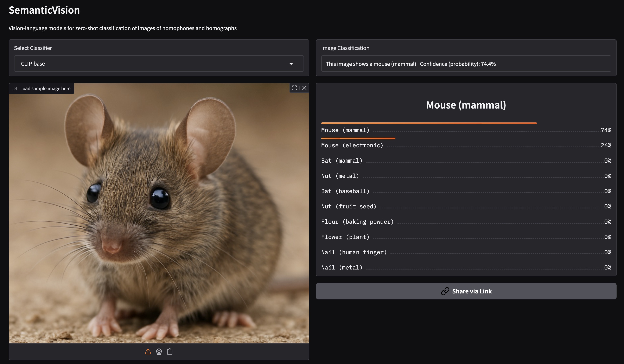This screenshot has height=364, width=624.
Task: Open the CLIP-base classifier combo box
Action: 154,64
